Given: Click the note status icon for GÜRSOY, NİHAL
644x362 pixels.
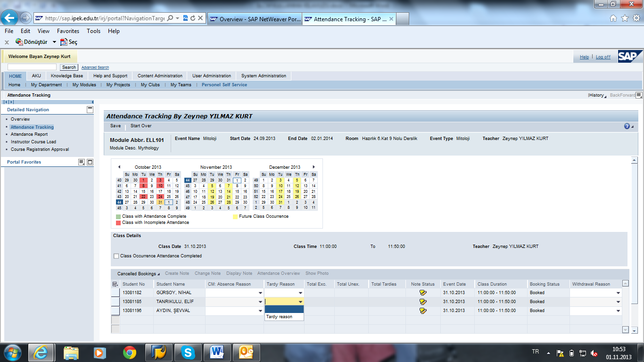Looking at the screenshot, I should [x=423, y=293].
